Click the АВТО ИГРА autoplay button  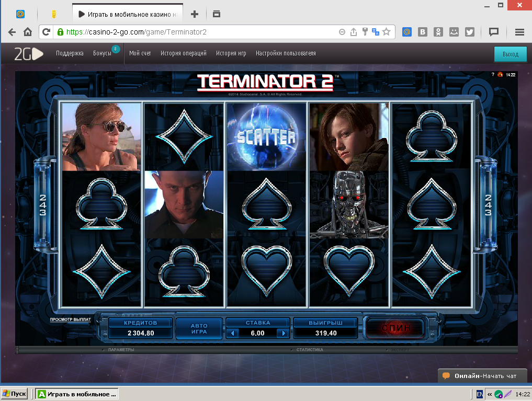(199, 328)
